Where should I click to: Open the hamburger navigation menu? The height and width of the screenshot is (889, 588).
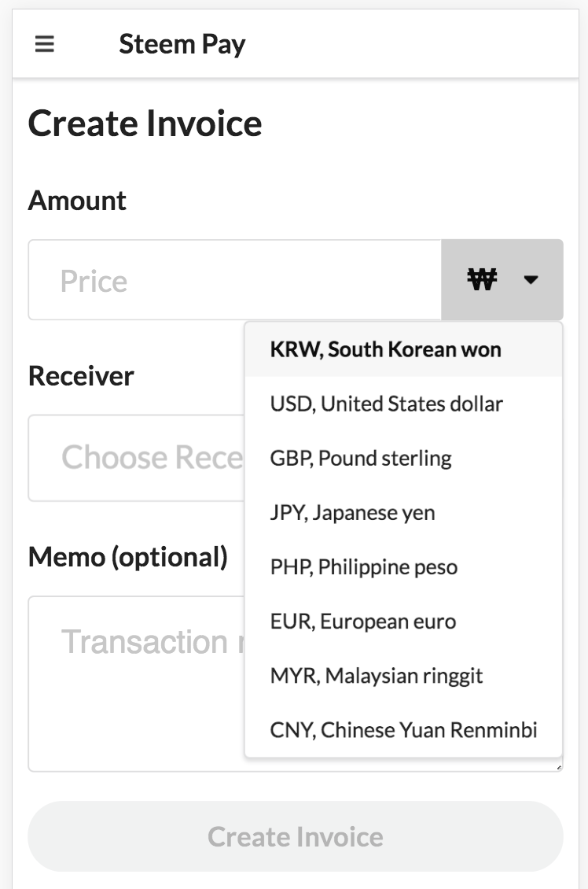click(x=45, y=44)
